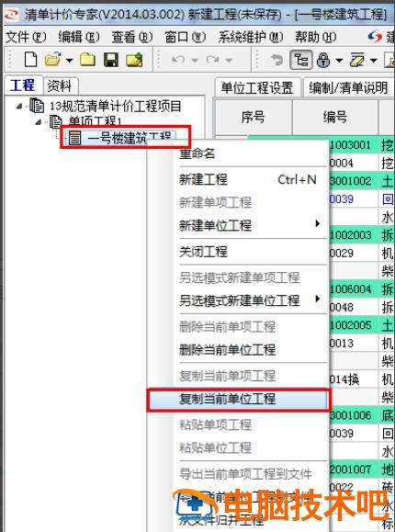Click the table cell ending in 0013
Screen dimensions: 395x532
354,343
